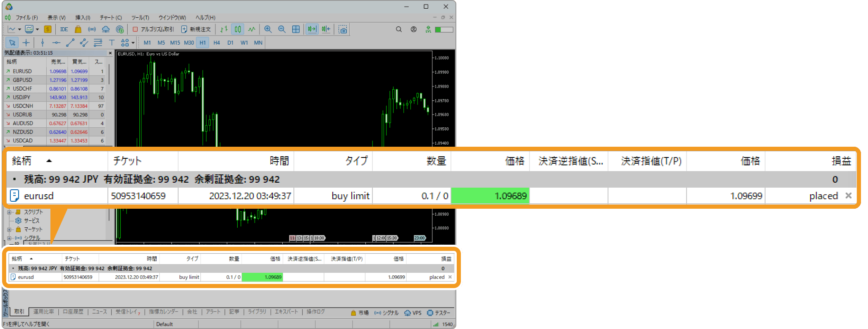Select the GBPUSD row in Market Watch
The height and width of the screenshot is (329, 868).
(x=55, y=80)
